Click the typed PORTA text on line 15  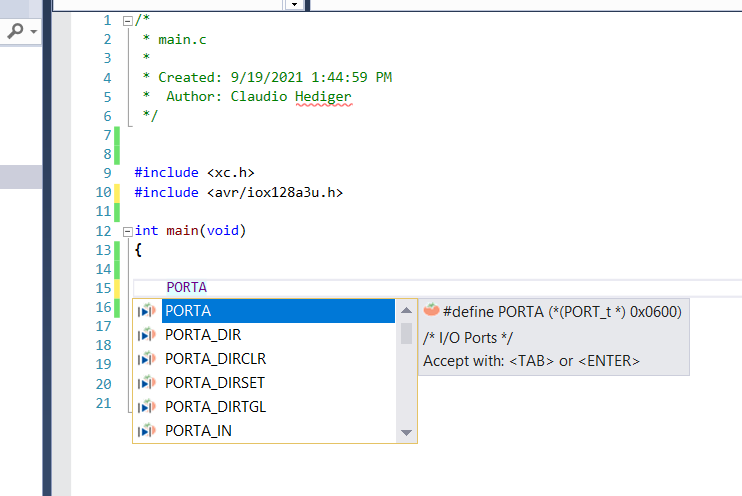pyautogui.click(x=186, y=287)
